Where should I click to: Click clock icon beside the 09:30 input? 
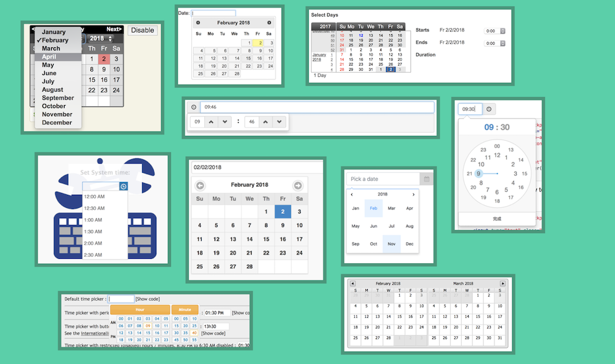(489, 109)
